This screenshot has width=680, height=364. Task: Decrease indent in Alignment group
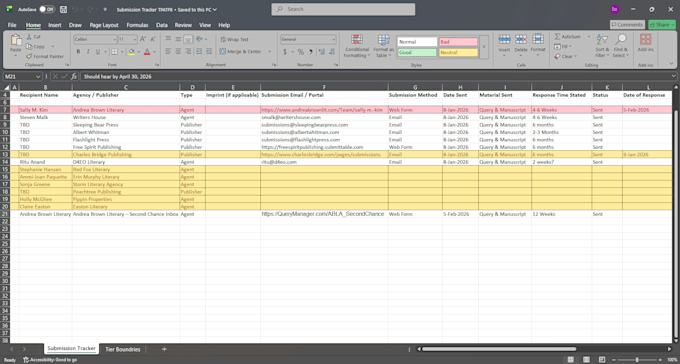[x=199, y=52]
